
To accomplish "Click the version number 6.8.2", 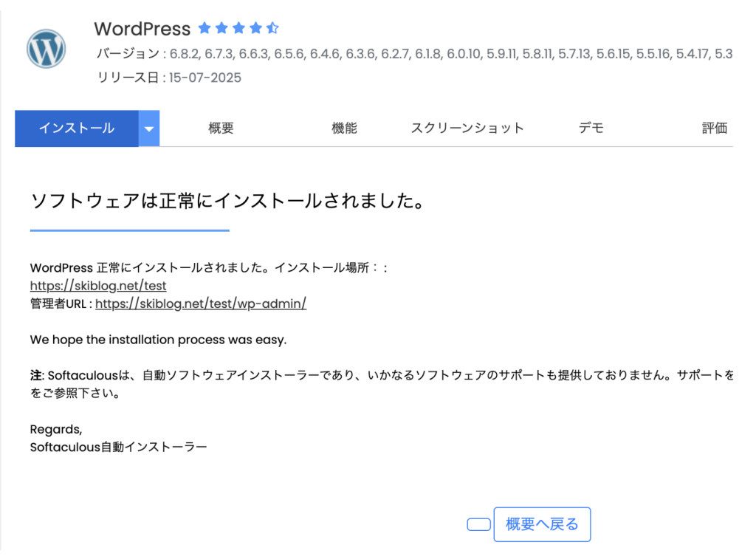I will click(x=184, y=54).
